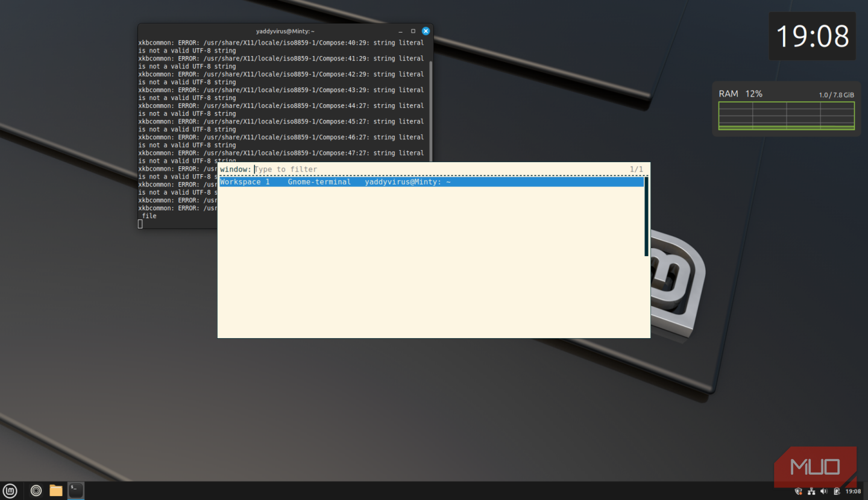Maximize the yaddyvirus@Minty terminal window
868x500 pixels.
[413, 31]
